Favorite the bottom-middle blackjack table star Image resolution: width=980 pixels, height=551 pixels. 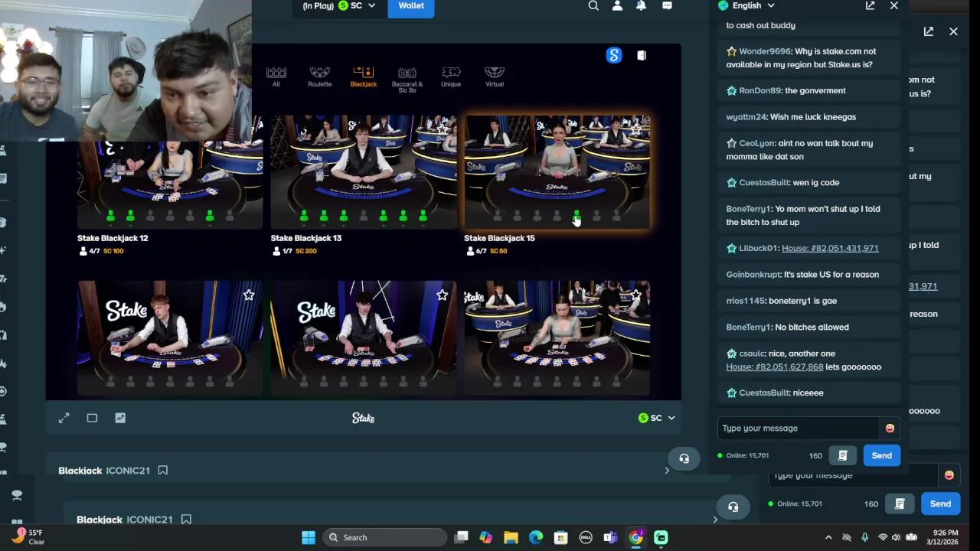click(442, 295)
